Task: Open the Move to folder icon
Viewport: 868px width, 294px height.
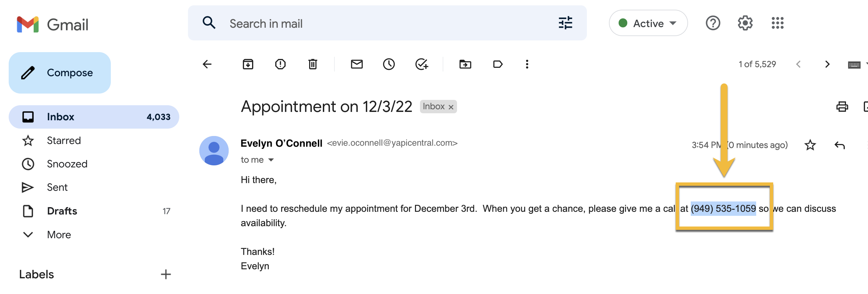Action: pos(465,64)
